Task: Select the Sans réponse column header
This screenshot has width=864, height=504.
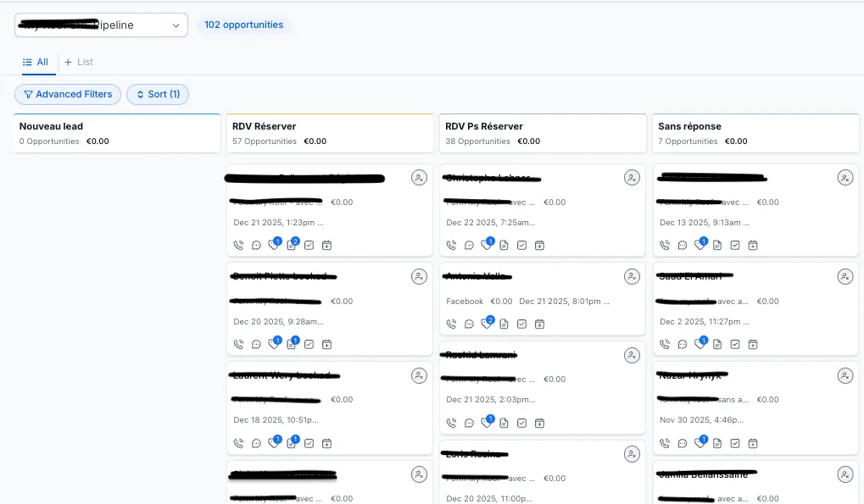Action: click(x=755, y=133)
